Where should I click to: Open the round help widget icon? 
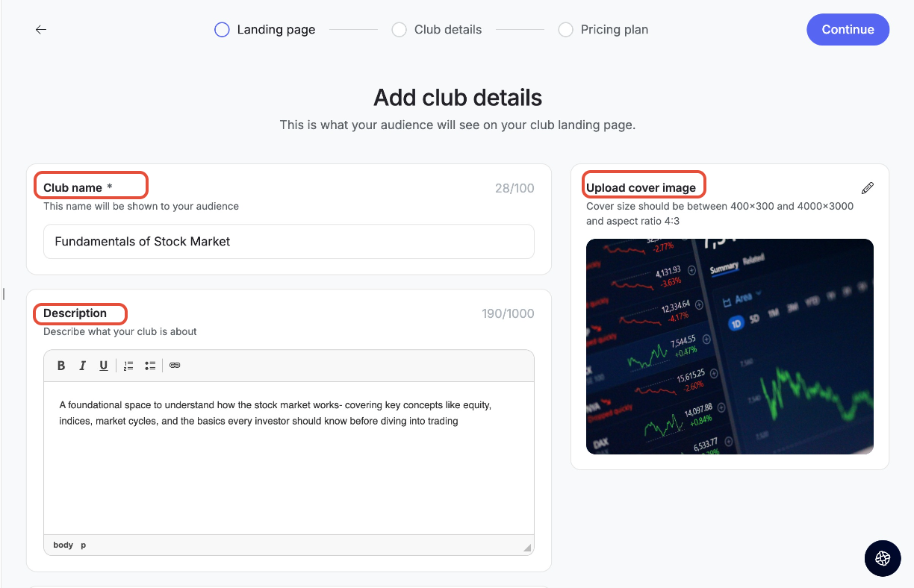click(883, 558)
